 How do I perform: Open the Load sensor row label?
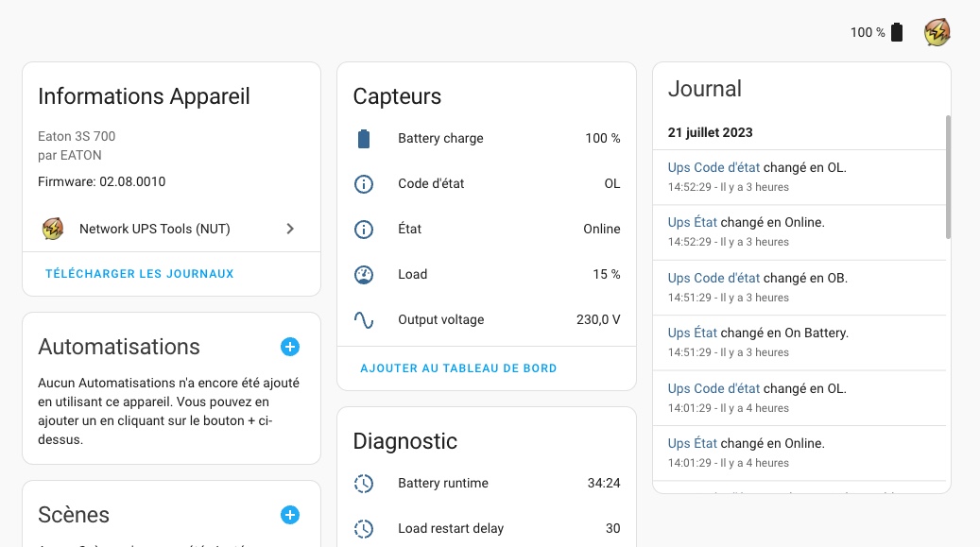tap(412, 274)
